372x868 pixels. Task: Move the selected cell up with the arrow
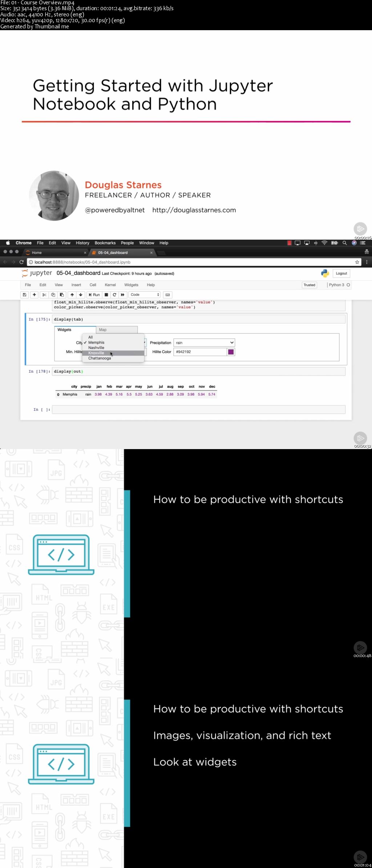[x=72, y=295]
